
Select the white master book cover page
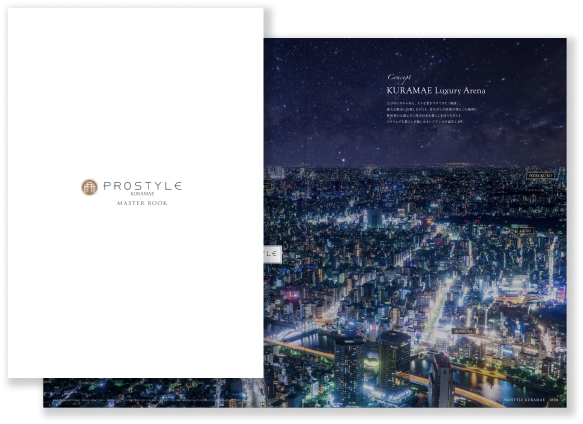click(136, 193)
